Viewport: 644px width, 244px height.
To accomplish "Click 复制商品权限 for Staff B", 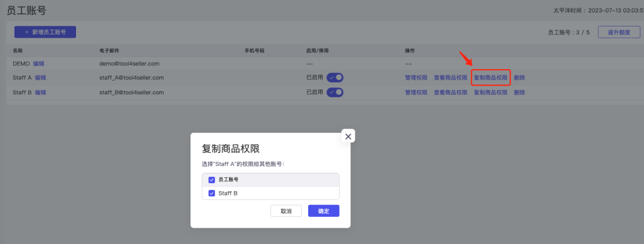I will coord(491,92).
